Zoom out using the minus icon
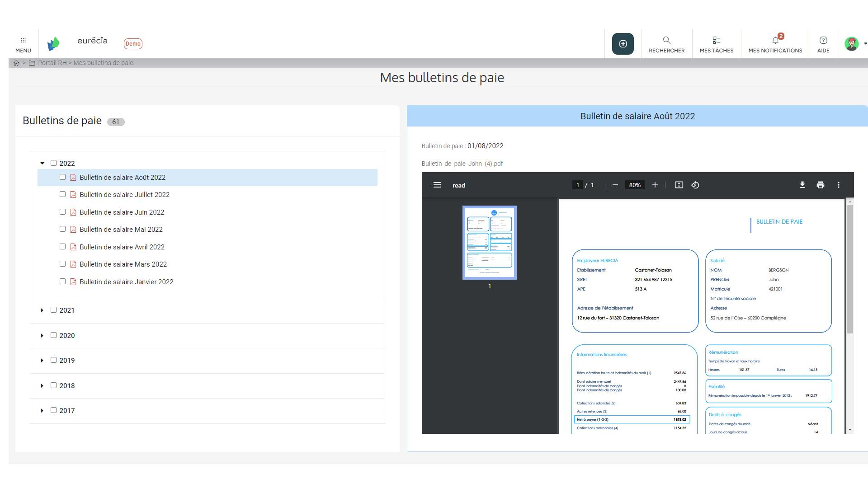 [x=615, y=185]
